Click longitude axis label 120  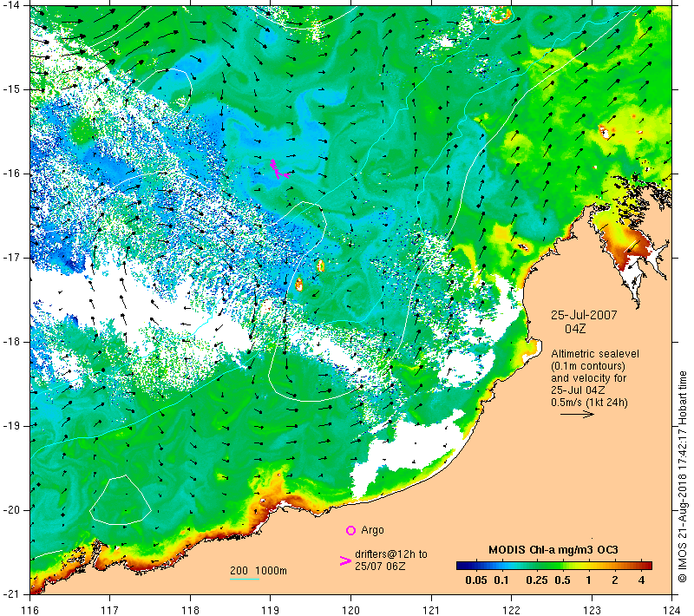tap(351, 610)
